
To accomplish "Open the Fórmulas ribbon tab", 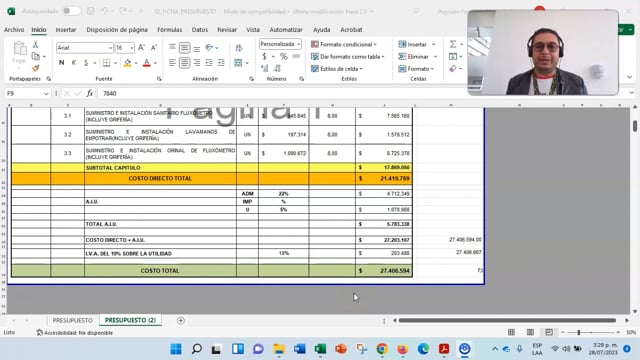I will tap(169, 30).
